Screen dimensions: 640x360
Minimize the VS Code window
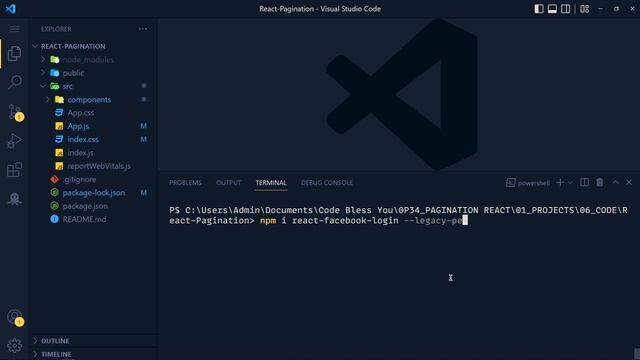(600, 9)
